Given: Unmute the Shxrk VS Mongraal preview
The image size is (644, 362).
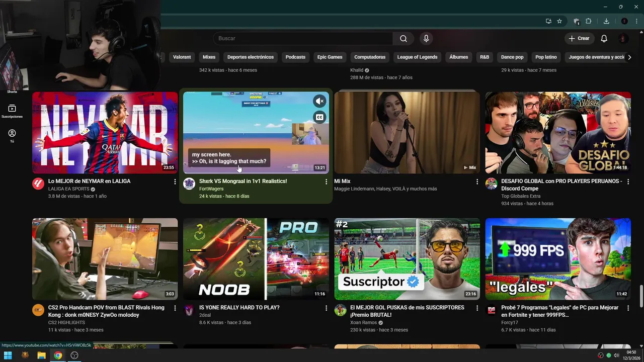Looking at the screenshot, I should tap(319, 101).
